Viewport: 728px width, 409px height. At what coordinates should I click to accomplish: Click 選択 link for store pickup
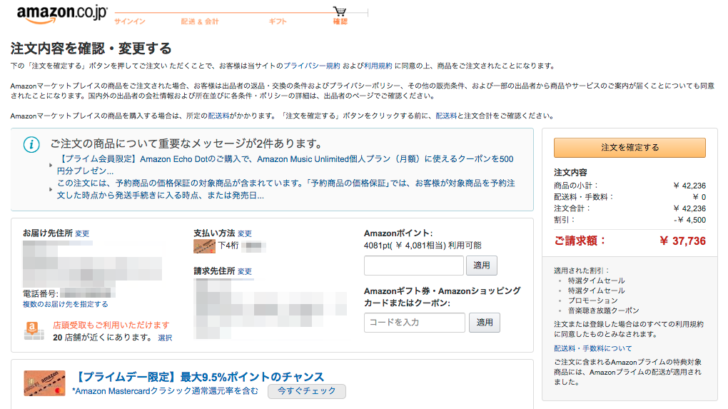point(165,338)
